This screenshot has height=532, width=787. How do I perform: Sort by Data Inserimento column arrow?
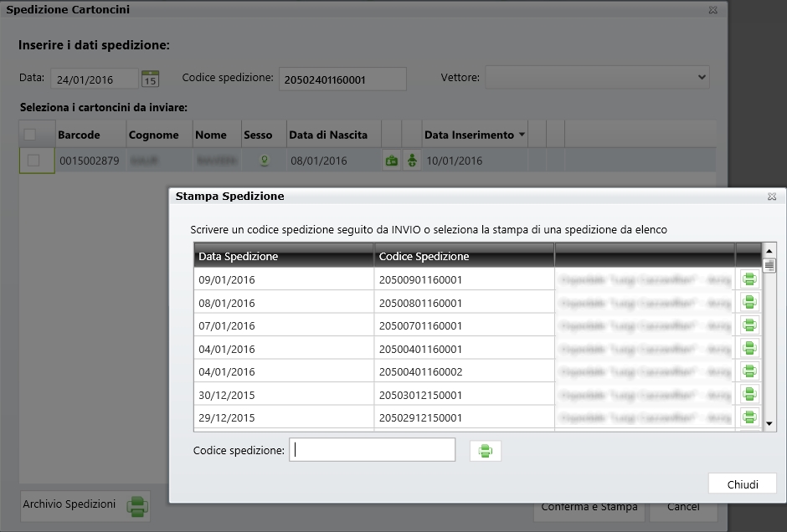[x=522, y=135]
